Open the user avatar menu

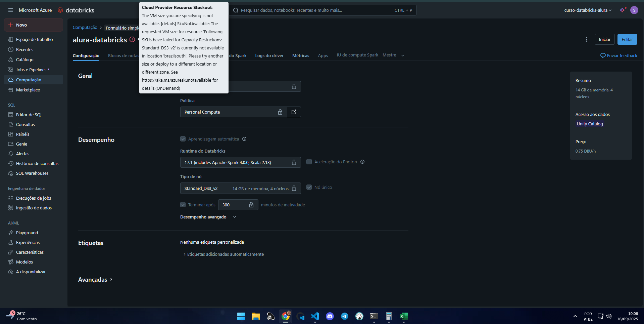point(634,10)
